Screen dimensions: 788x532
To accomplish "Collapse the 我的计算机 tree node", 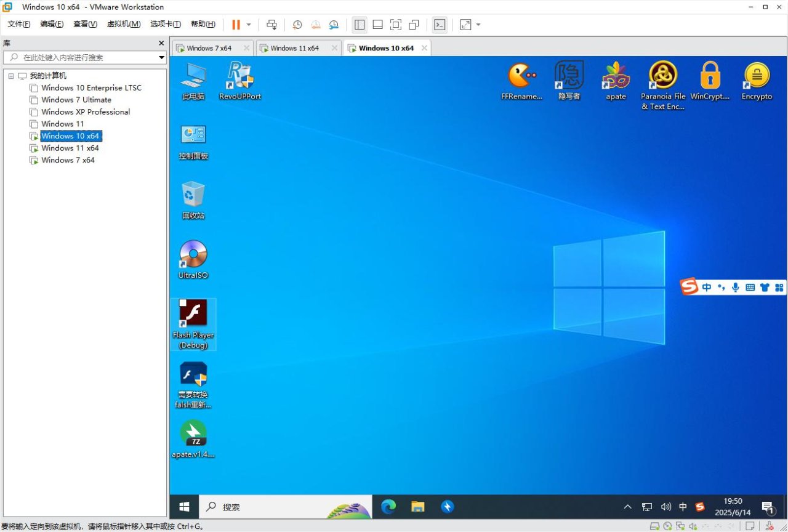I will [x=11, y=76].
